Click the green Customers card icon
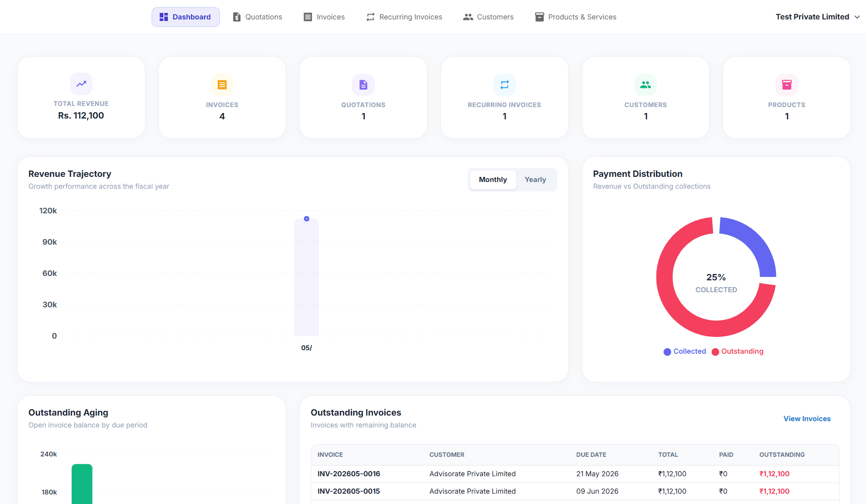The image size is (866, 504). [646, 85]
